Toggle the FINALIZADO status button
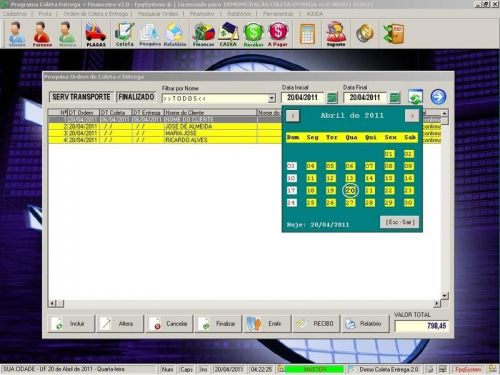 pos(136,97)
